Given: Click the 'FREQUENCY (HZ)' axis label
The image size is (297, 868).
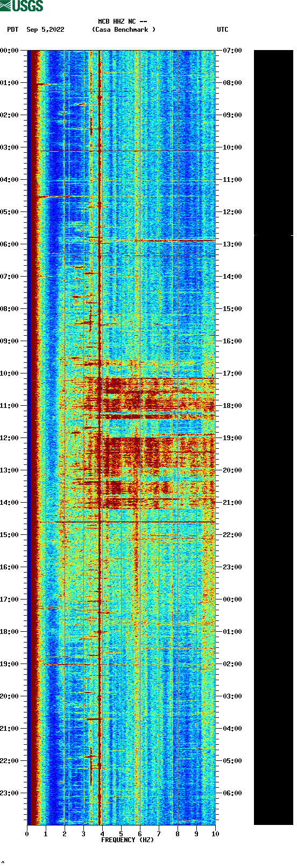Looking at the screenshot, I should pos(128,840).
